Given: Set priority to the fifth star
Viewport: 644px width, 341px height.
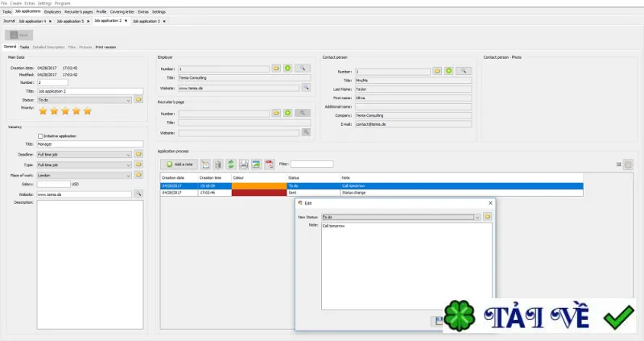Looking at the screenshot, I should (88, 111).
